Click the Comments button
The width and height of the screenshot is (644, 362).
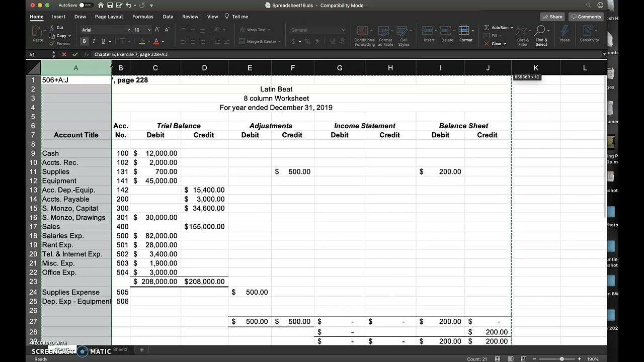pos(586,17)
